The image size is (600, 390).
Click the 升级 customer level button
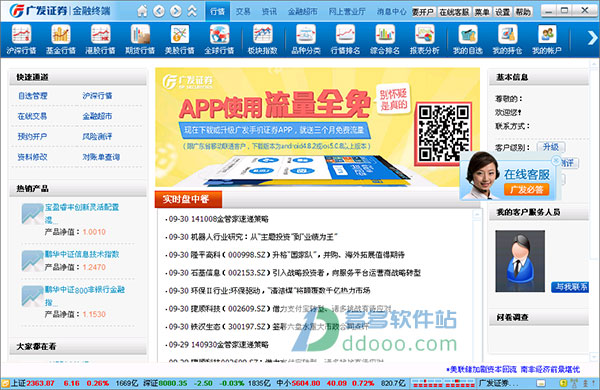pyautogui.click(x=550, y=147)
